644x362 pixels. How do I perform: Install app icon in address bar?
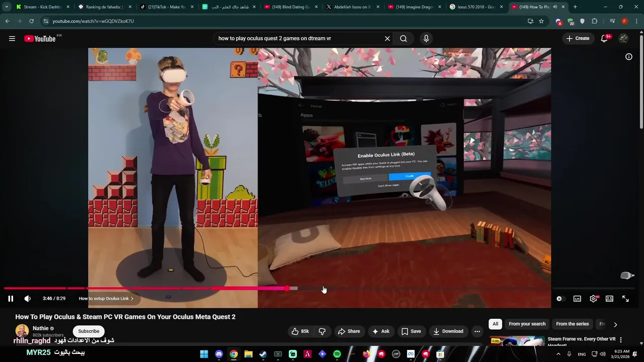530,21
